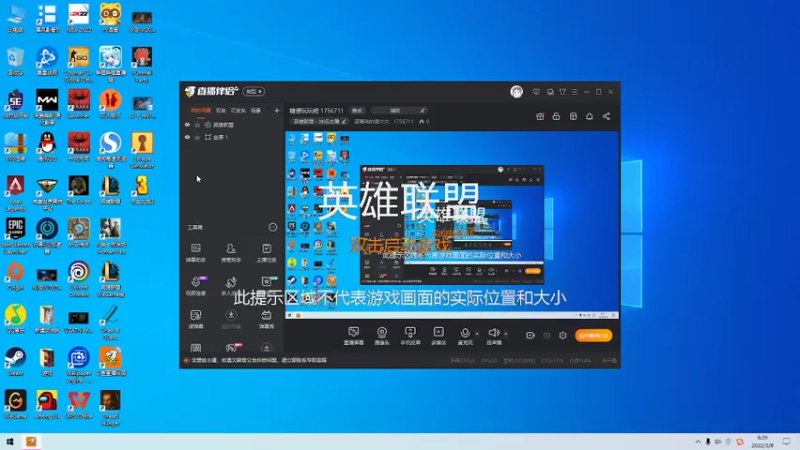Viewport: 800px width, 450px height.
Task: Edit the pill field beside the 修改 button
Action: coord(399,111)
